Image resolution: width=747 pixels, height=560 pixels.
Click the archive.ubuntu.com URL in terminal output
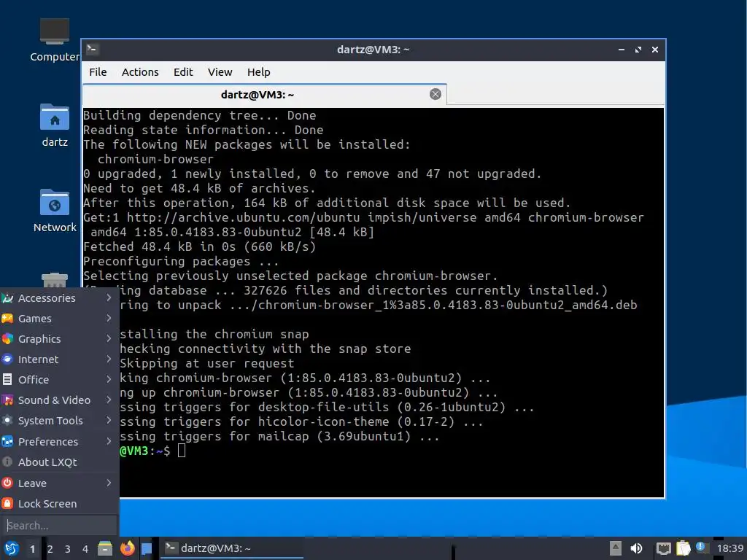pos(243,217)
